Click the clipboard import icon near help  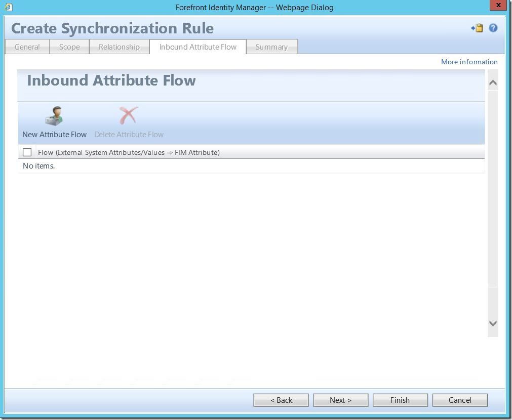click(477, 28)
